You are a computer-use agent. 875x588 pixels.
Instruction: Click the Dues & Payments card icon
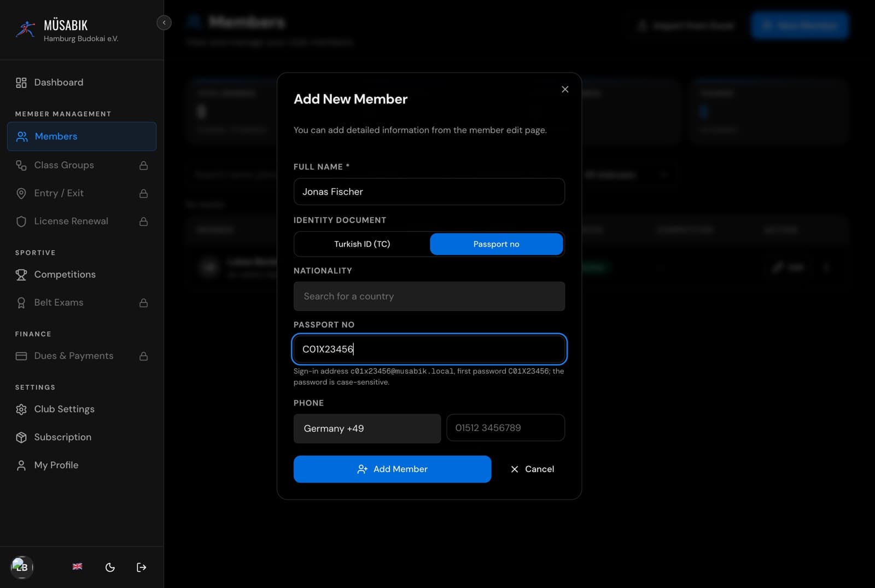(21, 356)
